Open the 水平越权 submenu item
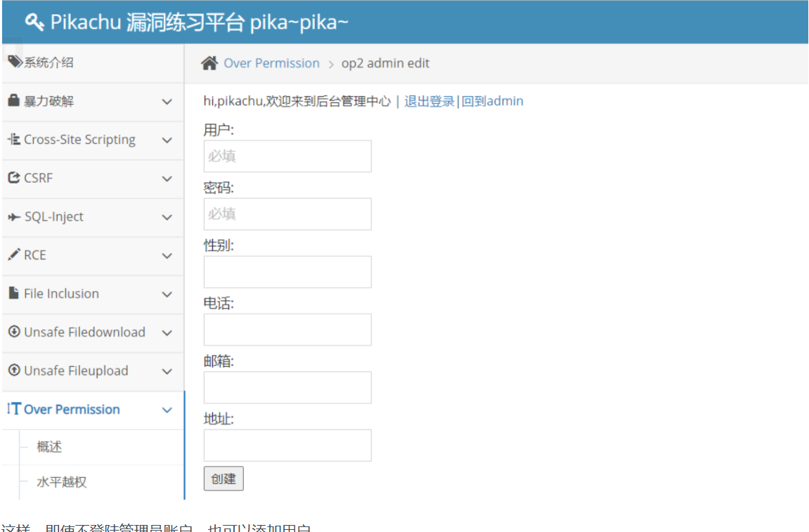 tap(62, 482)
